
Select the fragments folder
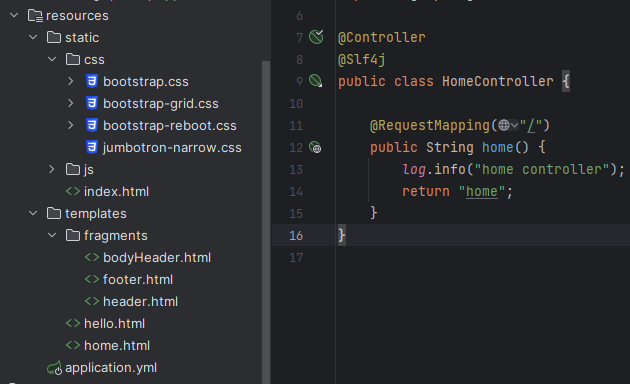pos(116,235)
